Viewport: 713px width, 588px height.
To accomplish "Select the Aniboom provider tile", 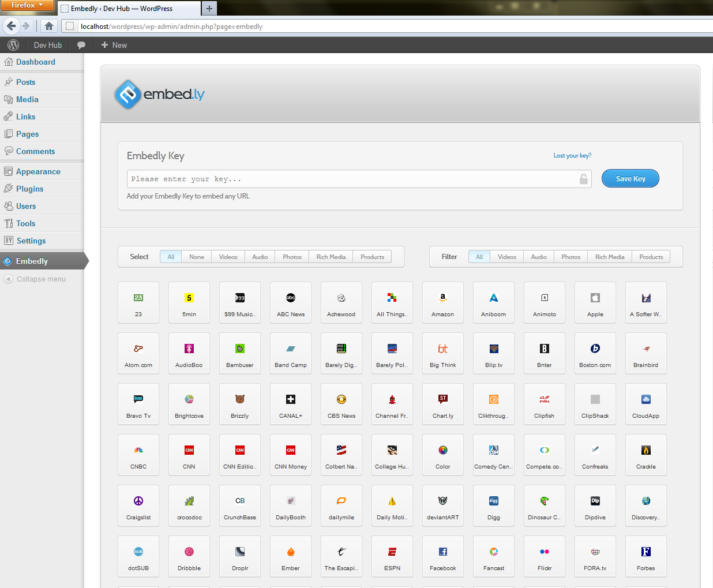I will [x=494, y=302].
